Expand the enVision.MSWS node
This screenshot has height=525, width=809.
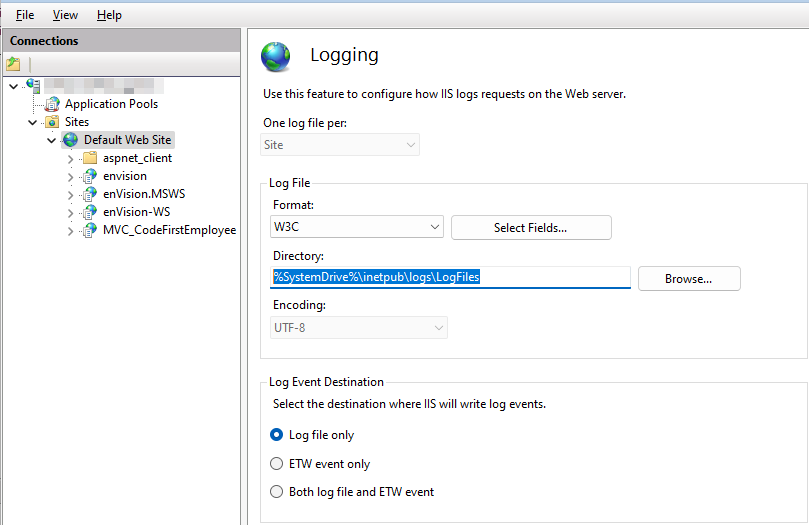[x=71, y=195]
